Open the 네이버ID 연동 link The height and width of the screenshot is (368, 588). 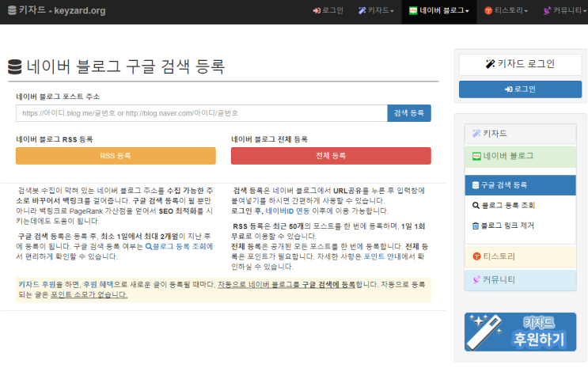coord(287,211)
